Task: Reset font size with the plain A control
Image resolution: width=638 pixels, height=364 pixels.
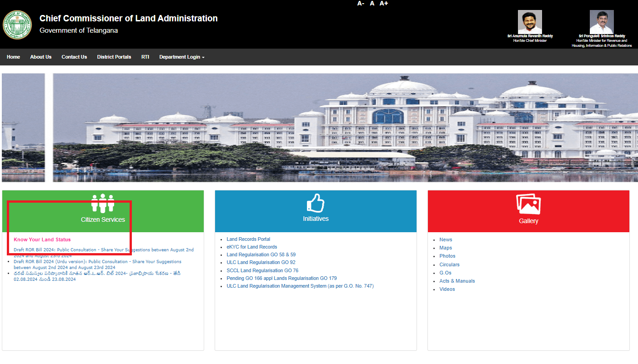Action: 372,4
